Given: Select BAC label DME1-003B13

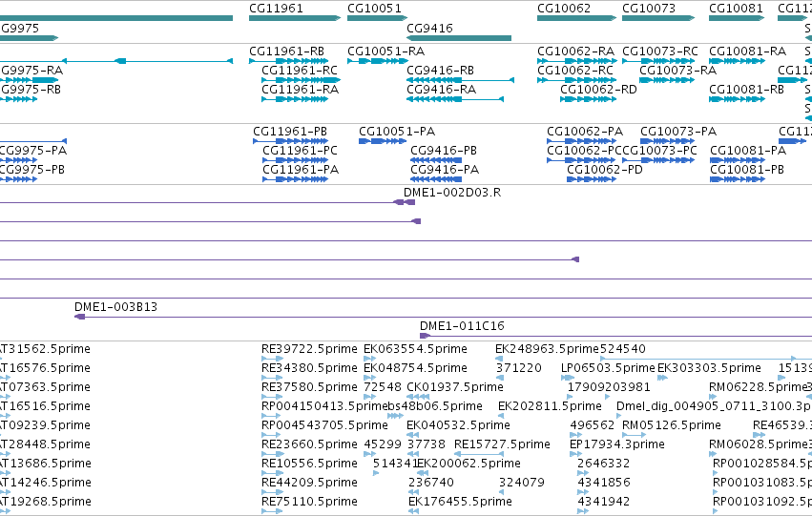Looking at the screenshot, I should point(116,306).
